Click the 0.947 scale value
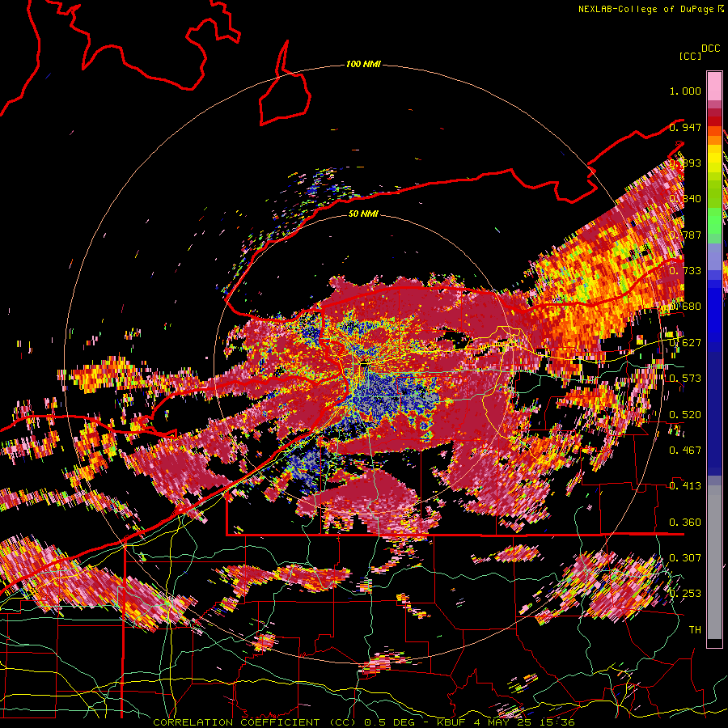The height and width of the screenshot is (728, 728). pyautogui.click(x=685, y=127)
